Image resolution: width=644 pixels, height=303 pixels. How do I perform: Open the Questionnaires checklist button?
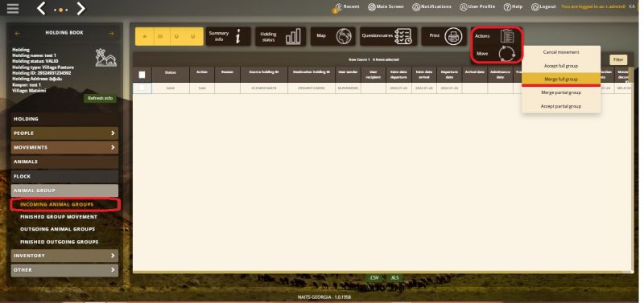[389, 36]
